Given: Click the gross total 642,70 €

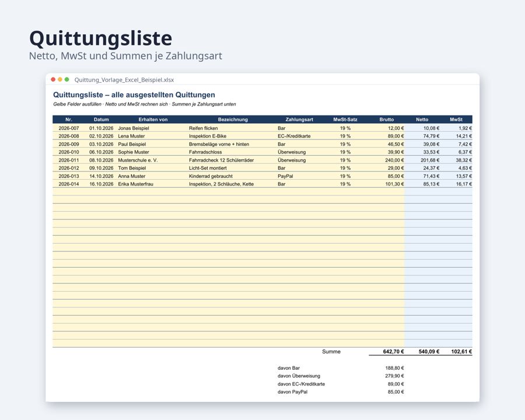Looking at the screenshot, I should tap(393, 352).
